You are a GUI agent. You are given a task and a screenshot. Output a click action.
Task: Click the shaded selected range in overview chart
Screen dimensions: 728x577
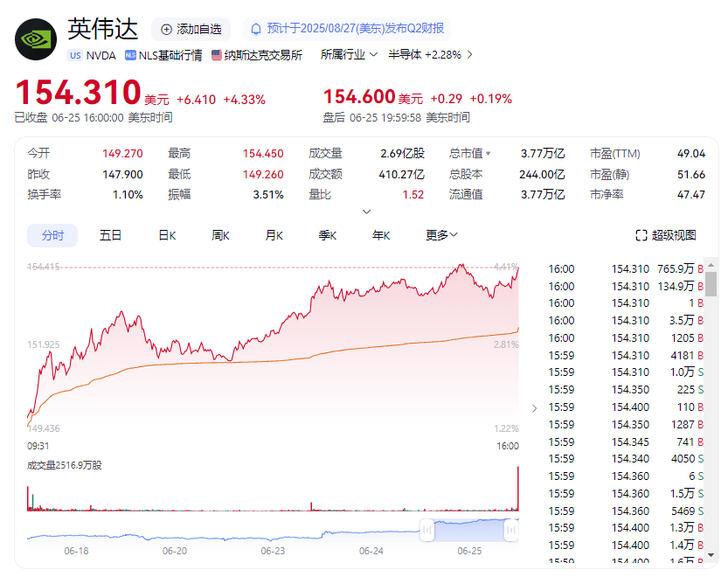pyautogui.click(x=469, y=530)
